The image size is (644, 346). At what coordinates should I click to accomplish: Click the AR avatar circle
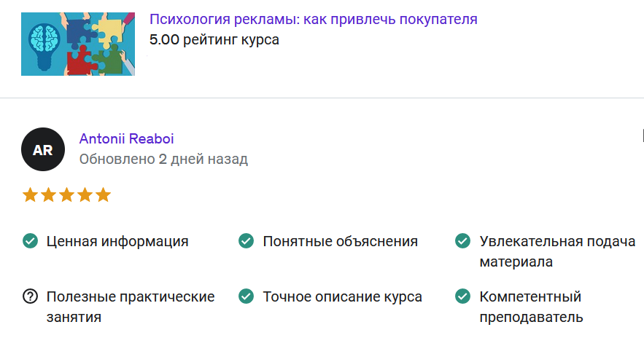43,149
